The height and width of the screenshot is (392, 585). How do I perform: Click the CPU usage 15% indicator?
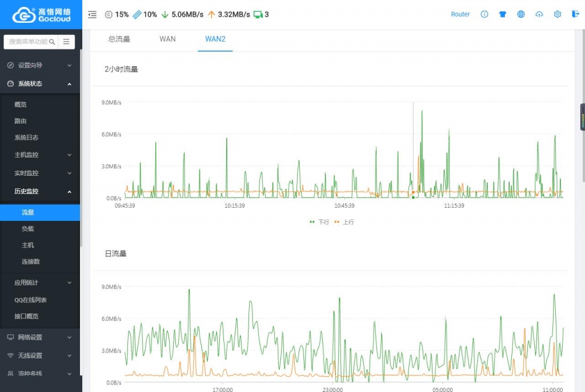[x=117, y=14]
